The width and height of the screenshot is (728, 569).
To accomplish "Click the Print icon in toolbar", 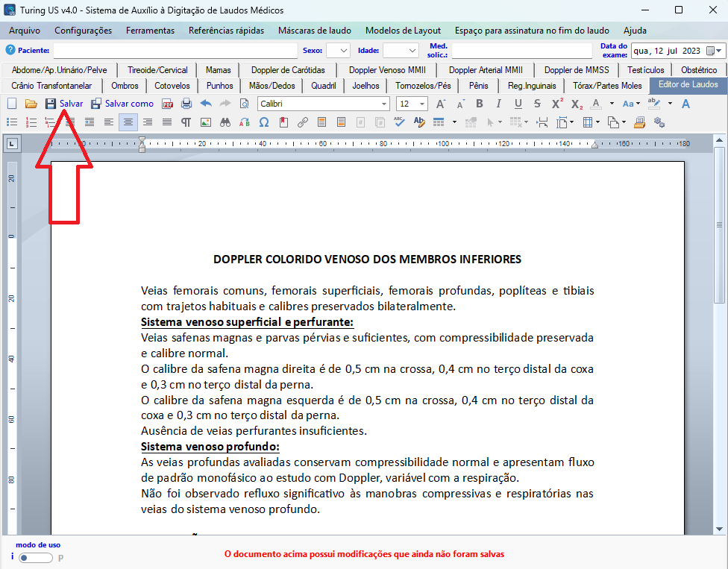I will 186,104.
